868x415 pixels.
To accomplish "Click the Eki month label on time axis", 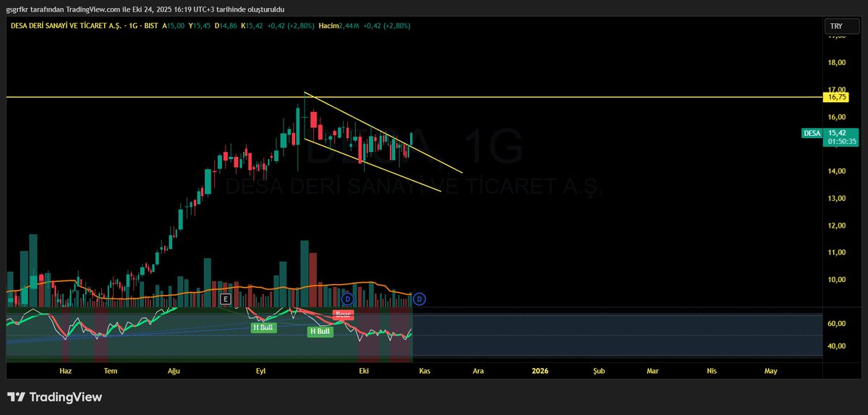I will coord(365,371).
